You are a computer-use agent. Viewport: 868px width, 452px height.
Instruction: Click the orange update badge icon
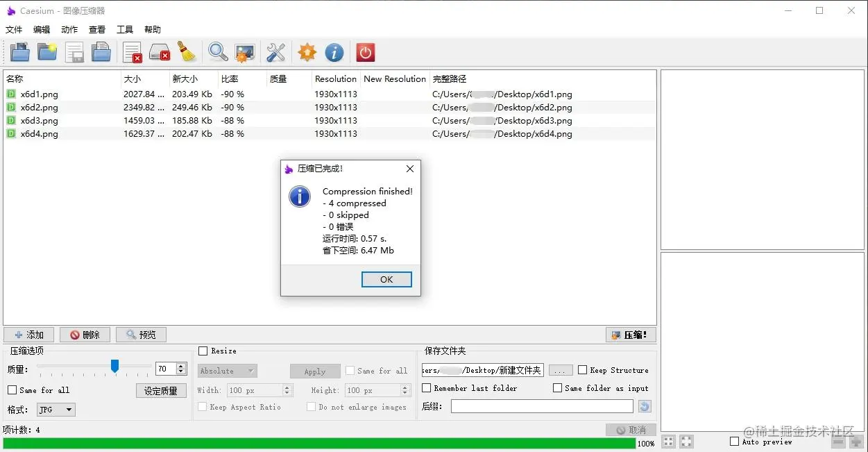307,52
